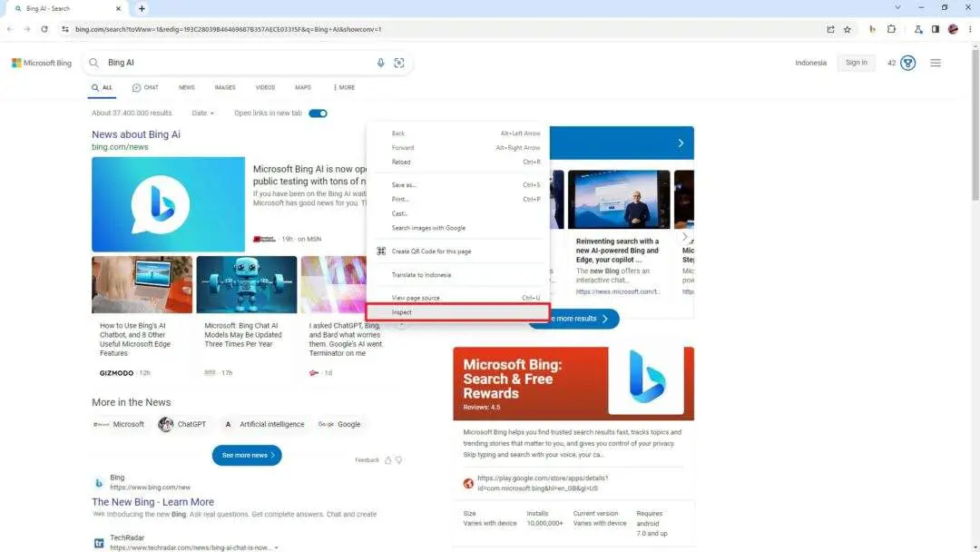Click the QR code icon in context menu

coord(381,251)
